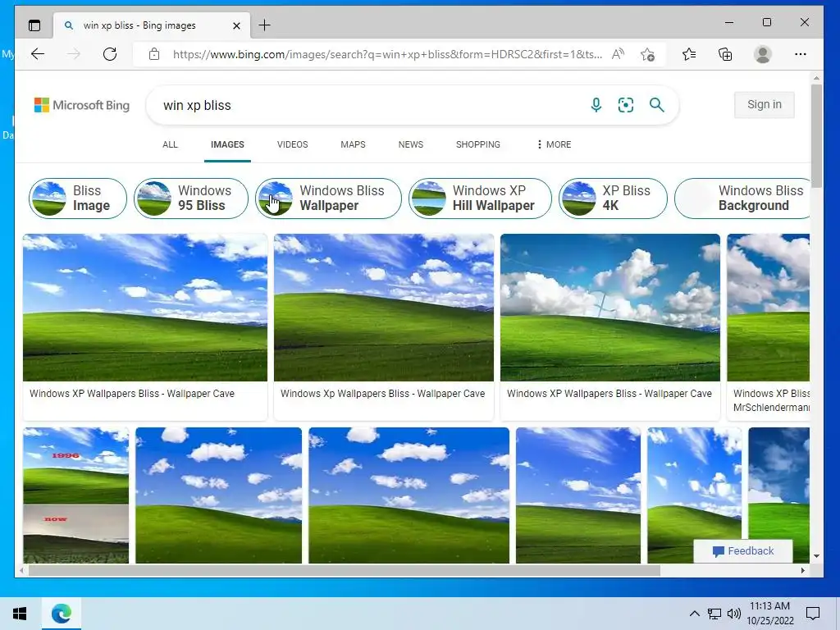Open the tab actions menu icon
The height and width of the screenshot is (630, 840).
pyautogui.click(x=34, y=25)
